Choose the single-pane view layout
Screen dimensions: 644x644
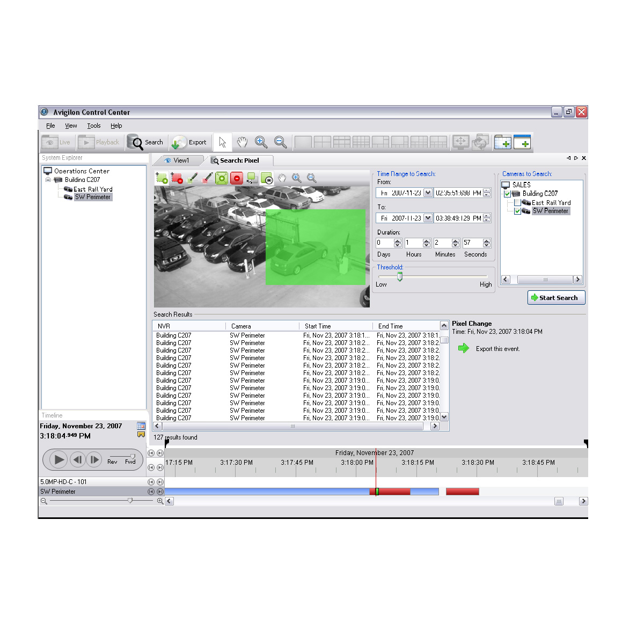click(x=303, y=142)
